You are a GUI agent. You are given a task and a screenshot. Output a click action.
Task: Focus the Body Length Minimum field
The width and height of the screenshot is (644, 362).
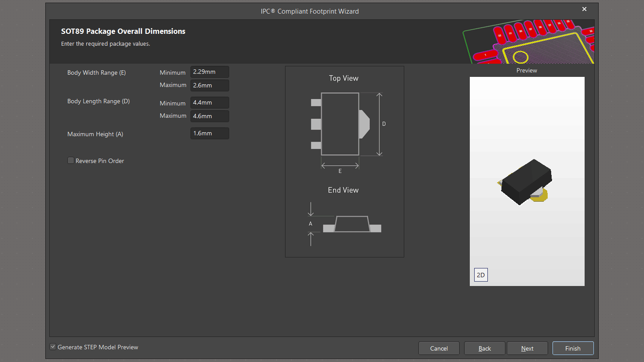click(x=209, y=103)
